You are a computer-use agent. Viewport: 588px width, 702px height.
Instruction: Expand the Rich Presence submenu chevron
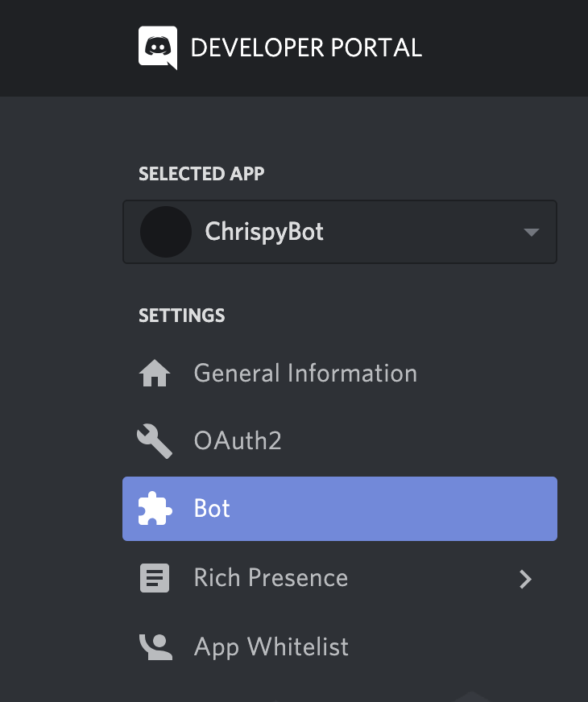(x=525, y=579)
